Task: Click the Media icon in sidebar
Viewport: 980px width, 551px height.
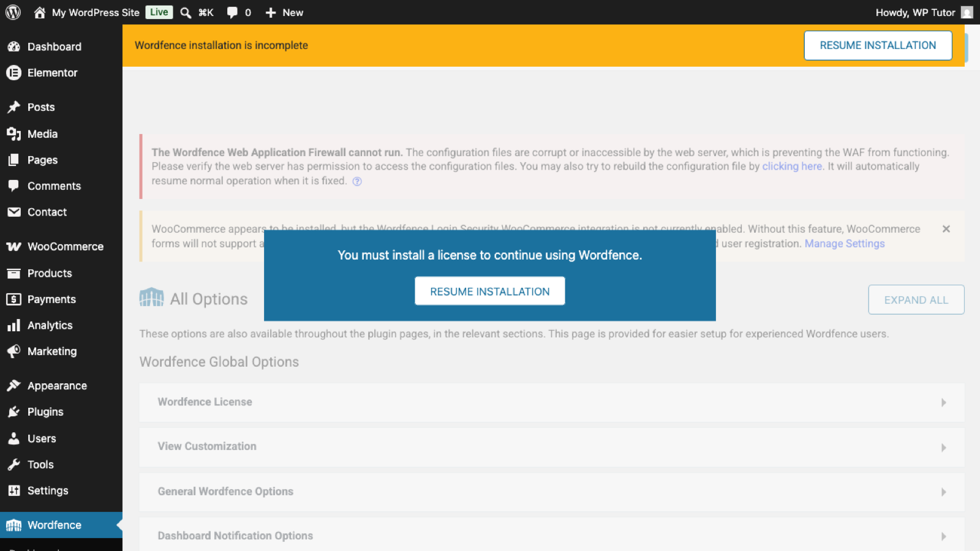Action: [13, 133]
